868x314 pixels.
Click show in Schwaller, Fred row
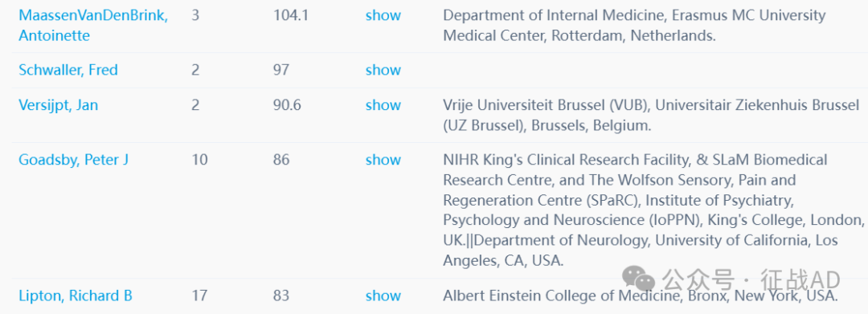tap(383, 70)
